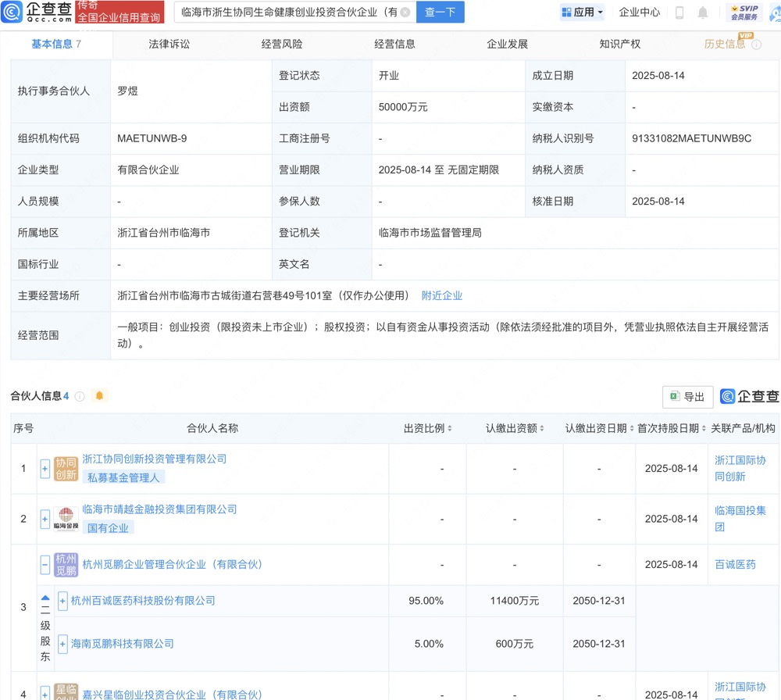Expand the 浙江协同创新投资管理 partner row
The image size is (781, 700).
pyautogui.click(x=45, y=469)
